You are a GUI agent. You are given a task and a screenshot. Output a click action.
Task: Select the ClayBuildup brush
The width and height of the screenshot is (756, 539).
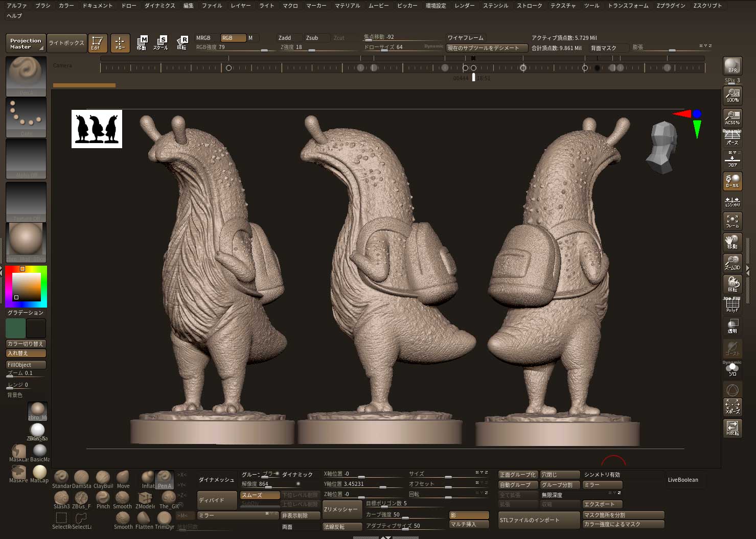click(x=103, y=478)
